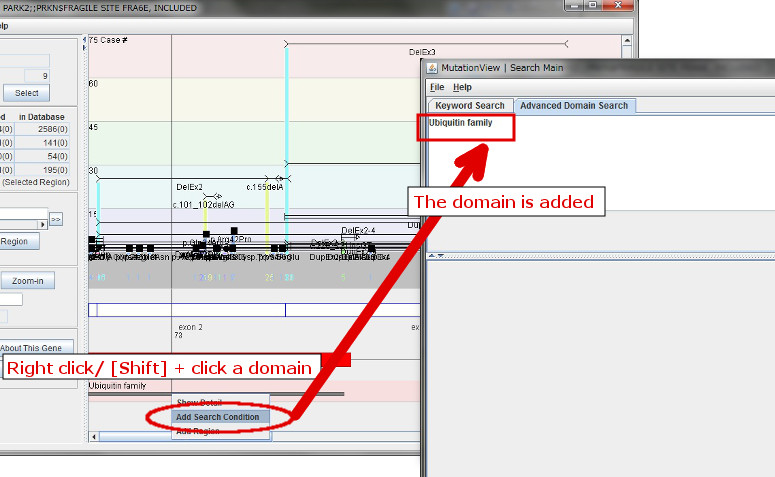Select the DelEx2 mutation bar
Viewport: 775px width, 477px height.
pyautogui.click(x=189, y=186)
